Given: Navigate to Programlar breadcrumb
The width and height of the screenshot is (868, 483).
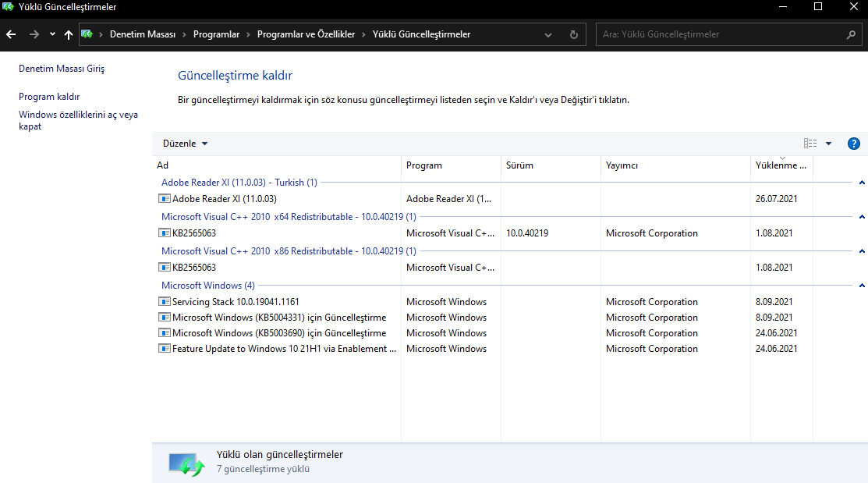Looking at the screenshot, I should [x=217, y=34].
